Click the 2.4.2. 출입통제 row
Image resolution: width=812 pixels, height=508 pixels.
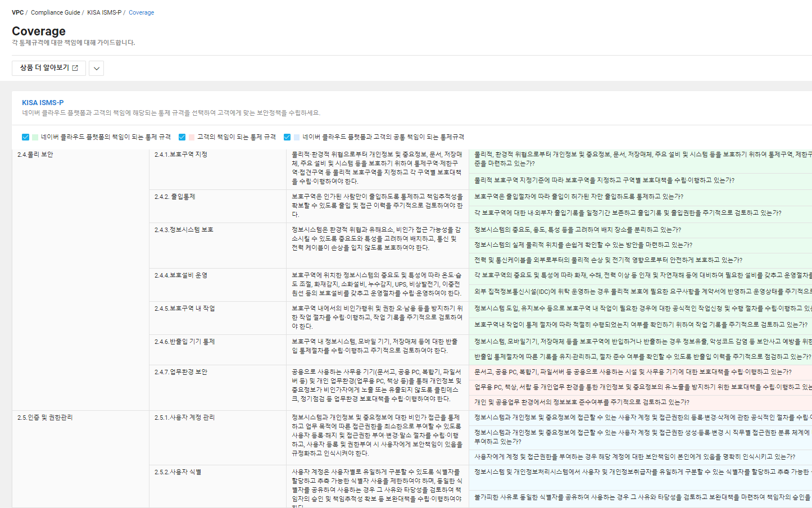175,197
